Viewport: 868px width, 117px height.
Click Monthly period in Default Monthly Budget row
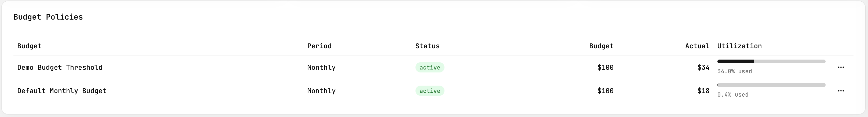coord(321,91)
